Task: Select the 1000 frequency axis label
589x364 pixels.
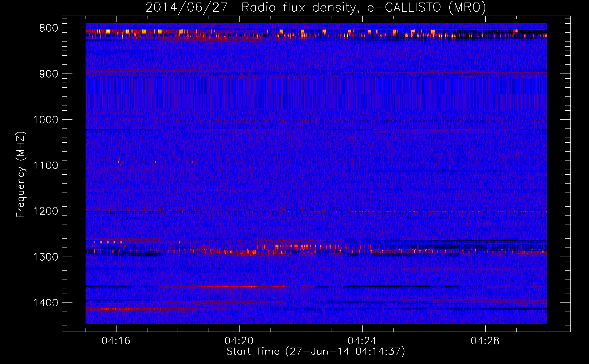Action: click(x=46, y=120)
